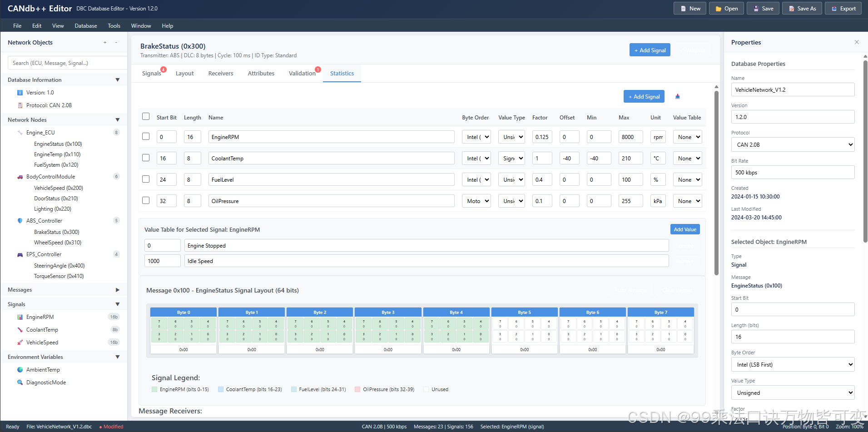Collapse the Environment Variables section
This screenshot has height=432, width=868.
pyautogui.click(x=118, y=357)
